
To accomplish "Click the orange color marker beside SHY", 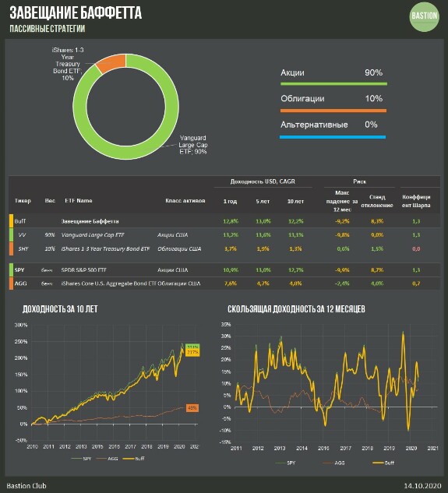I will point(12,248).
